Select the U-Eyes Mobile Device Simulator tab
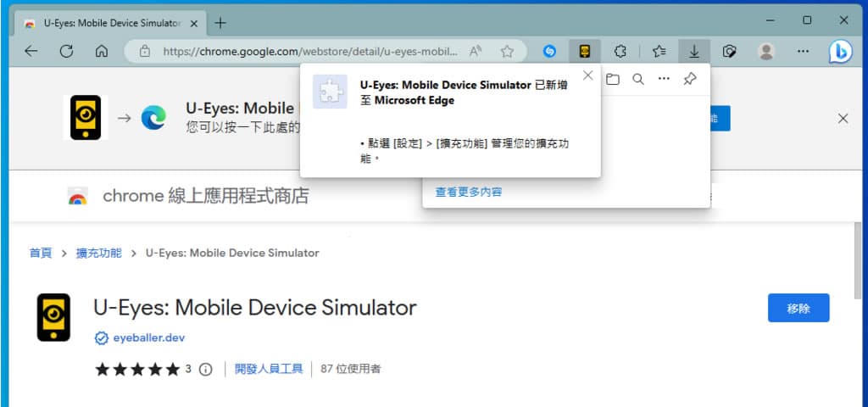 pos(111,23)
